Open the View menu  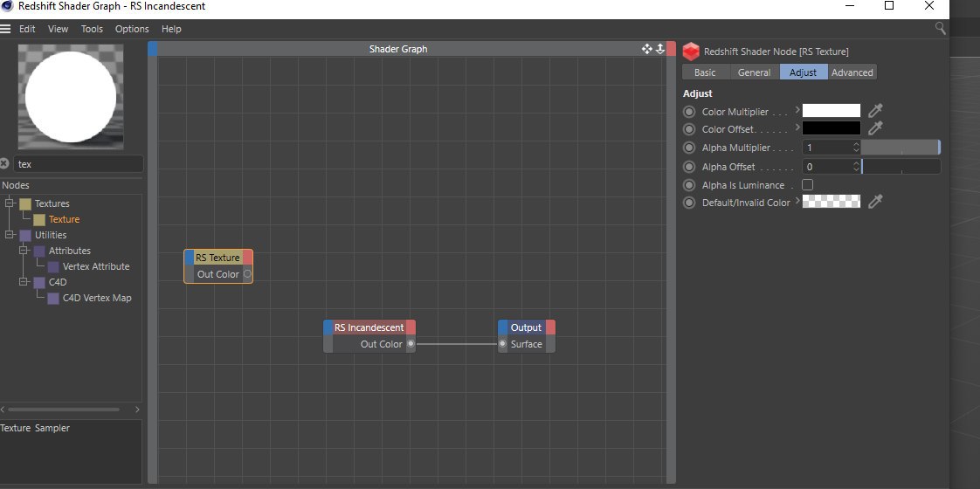click(59, 29)
